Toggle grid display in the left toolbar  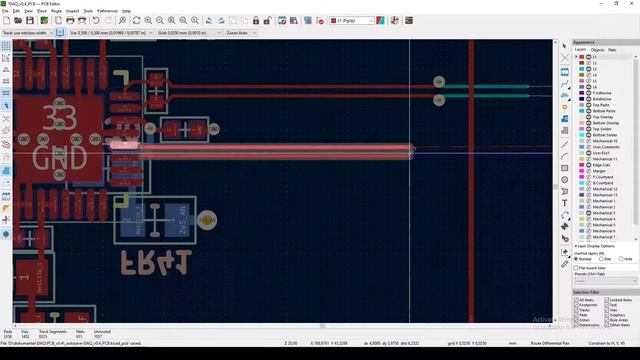(6, 46)
